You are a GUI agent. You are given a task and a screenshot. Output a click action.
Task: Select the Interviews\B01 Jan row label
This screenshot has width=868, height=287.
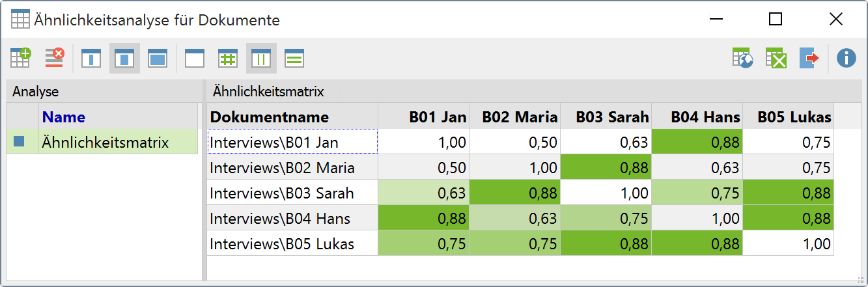[x=274, y=142]
